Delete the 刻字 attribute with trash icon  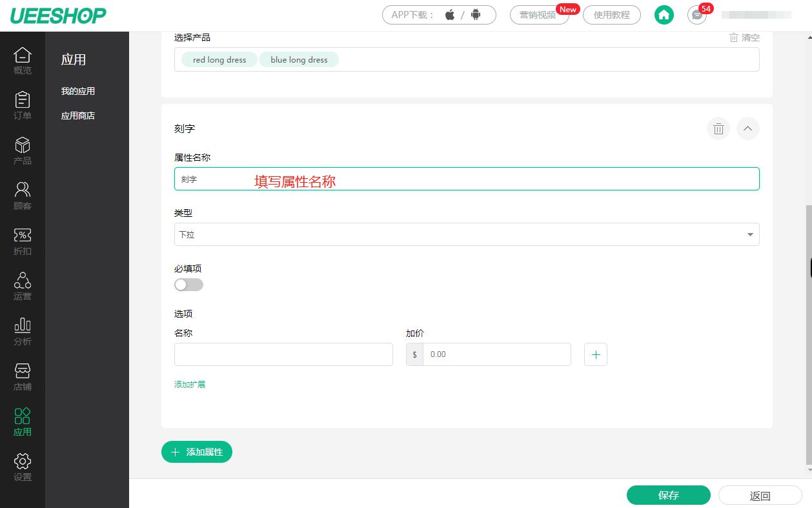(x=718, y=128)
